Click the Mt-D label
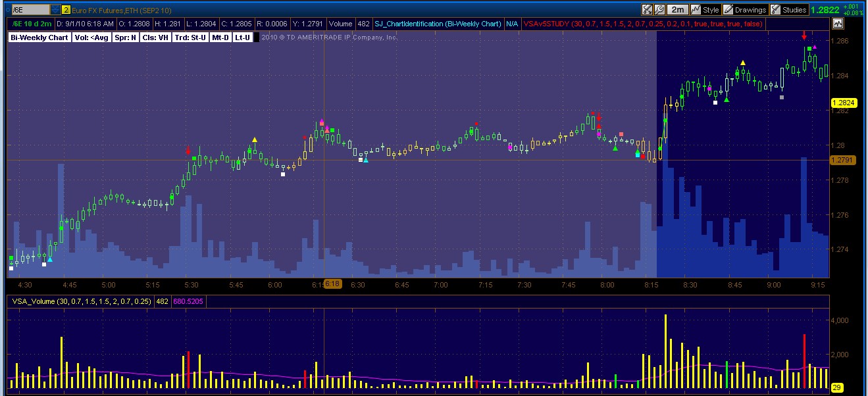Image resolution: width=868 pixels, height=396 pixels. click(220, 37)
